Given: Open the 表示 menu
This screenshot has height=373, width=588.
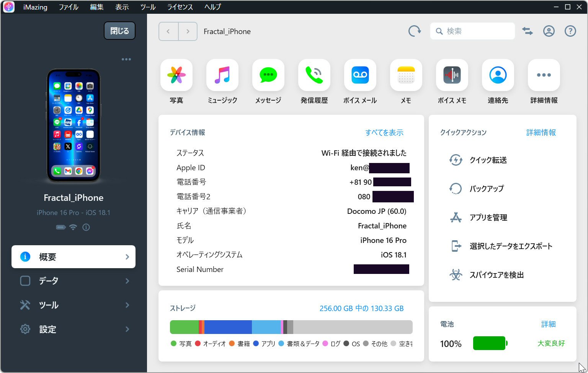Looking at the screenshot, I should click(x=122, y=7).
